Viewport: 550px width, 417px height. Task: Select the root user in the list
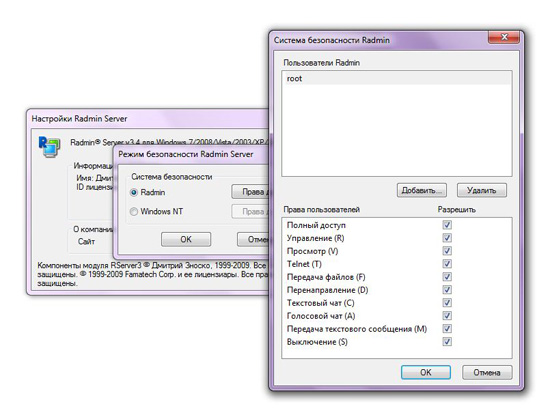pyautogui.click(x=397, y=79)
